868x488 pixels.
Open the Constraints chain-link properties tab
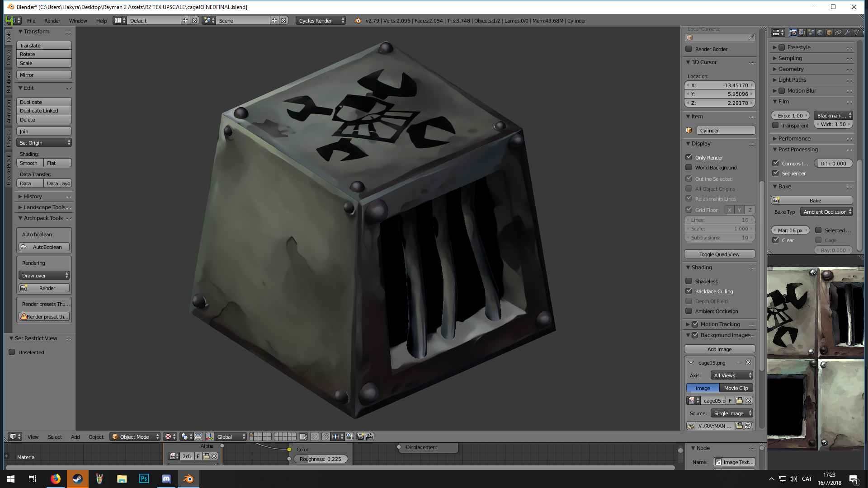point(838,33)
